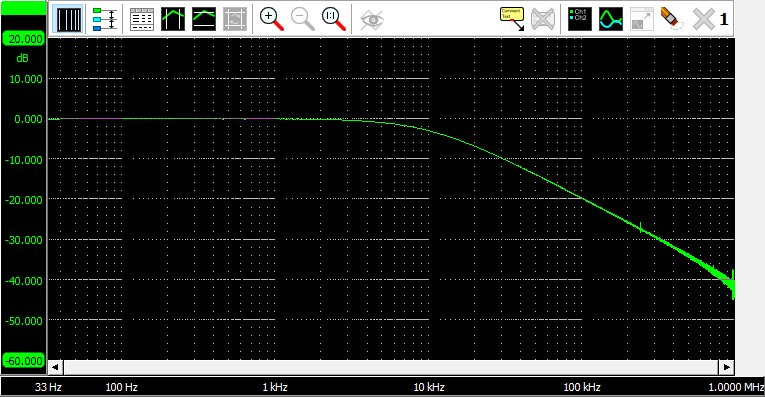
Task: Open the Ch1 Ch2 channel legend icon
Action: (x=580, y=20)
